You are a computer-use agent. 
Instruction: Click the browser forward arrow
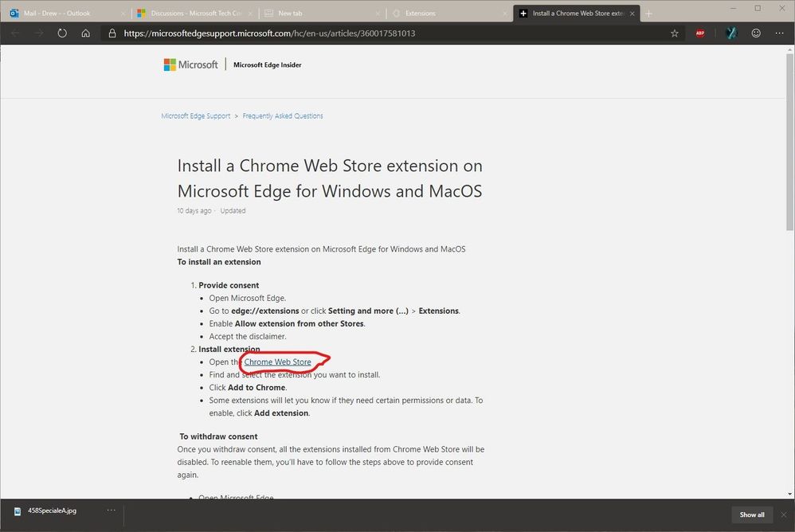coord(39,33)
